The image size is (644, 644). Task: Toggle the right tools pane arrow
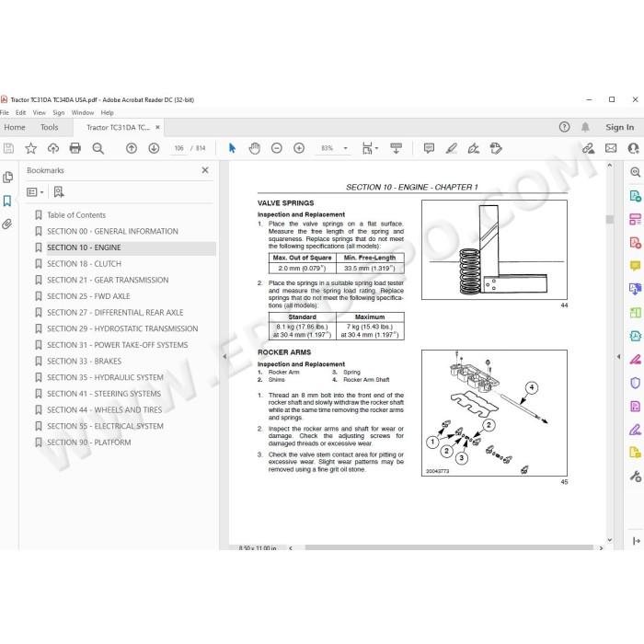coord(618,357)
